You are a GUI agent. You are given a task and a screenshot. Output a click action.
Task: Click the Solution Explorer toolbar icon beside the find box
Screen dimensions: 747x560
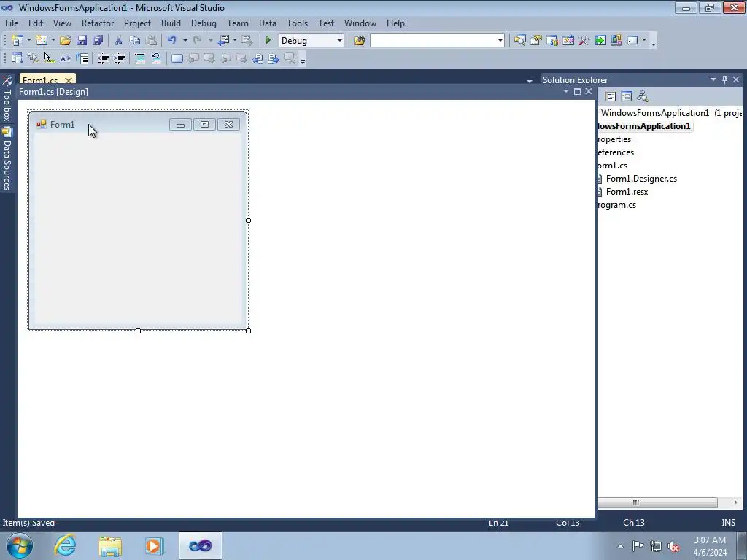click(519, 41)
